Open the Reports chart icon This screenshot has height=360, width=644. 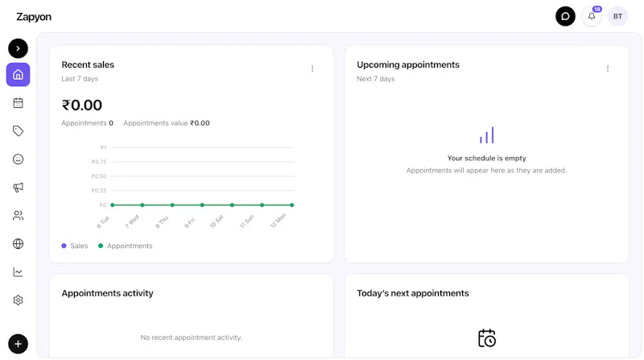pos(18,272)
